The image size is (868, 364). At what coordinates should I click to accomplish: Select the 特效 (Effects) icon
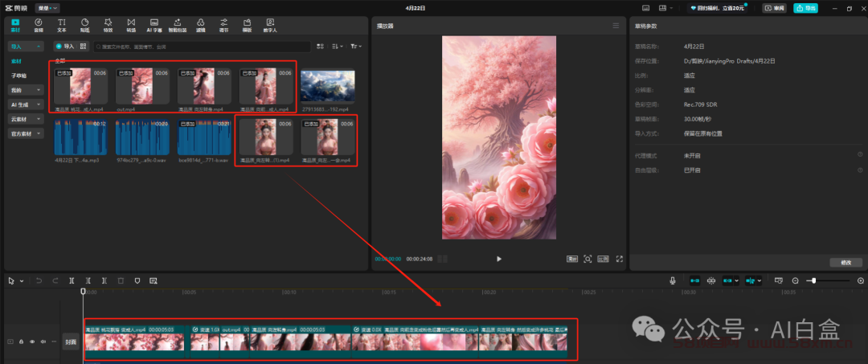[x=108, y=25]
